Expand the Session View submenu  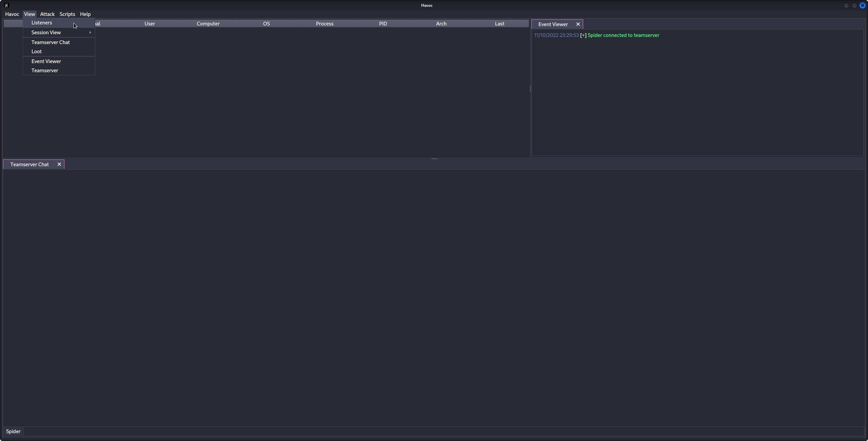(59, 33)
